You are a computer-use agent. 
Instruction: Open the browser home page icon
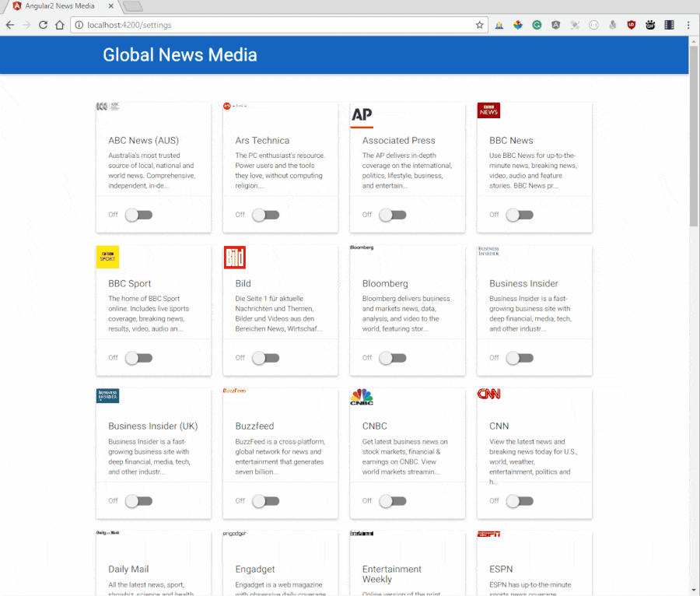tap(59, 25)
